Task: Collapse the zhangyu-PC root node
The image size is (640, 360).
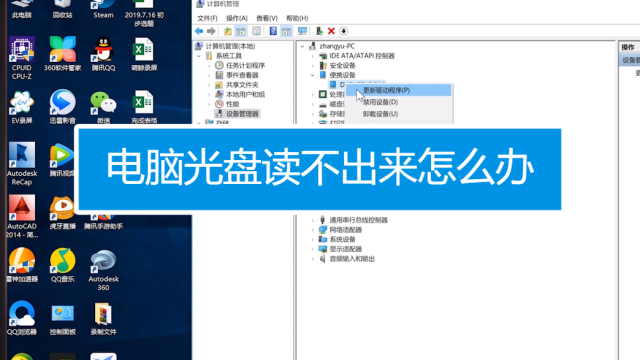Action: (302, 47)
